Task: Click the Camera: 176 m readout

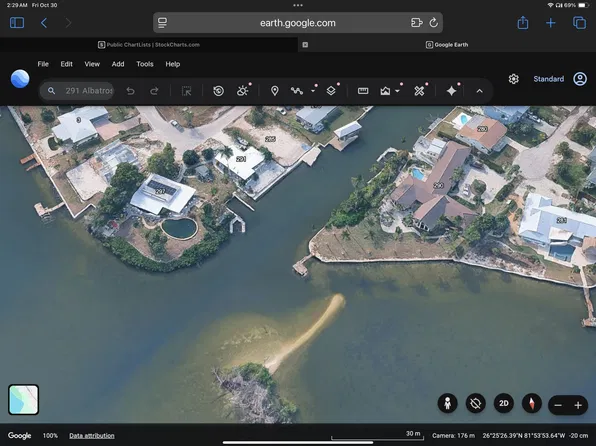Action: coord(453,436)
